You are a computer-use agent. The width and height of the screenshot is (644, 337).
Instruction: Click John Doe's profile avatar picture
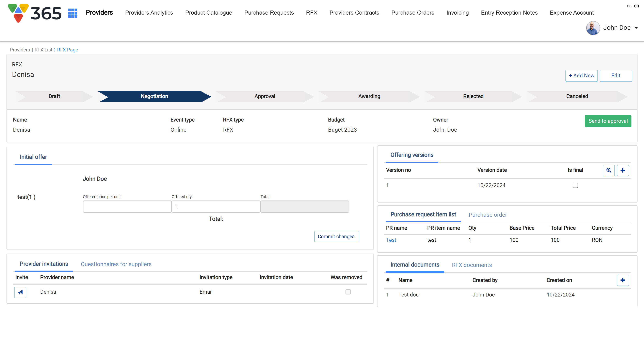pos(593,28)
